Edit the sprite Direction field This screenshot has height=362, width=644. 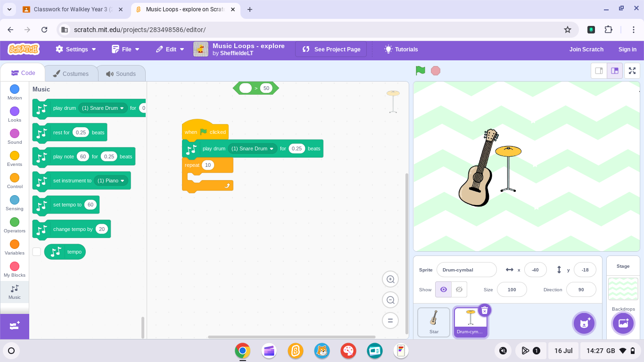click(581, 289)
